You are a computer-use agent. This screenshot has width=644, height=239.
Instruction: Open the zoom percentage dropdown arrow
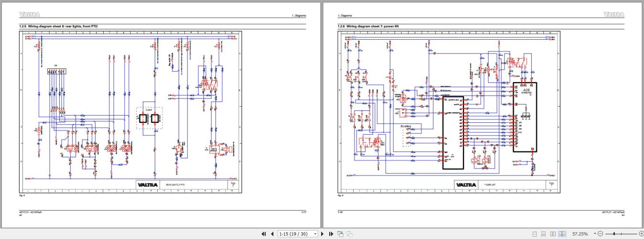click(594, 234)
